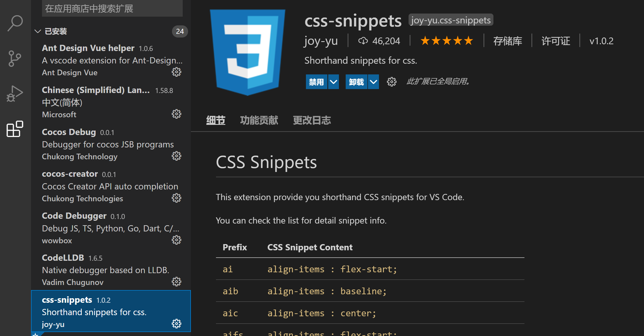Open manage gear for cocos-creator
Image resolution: width=644 pixels, height=336 pixels.
[177, 198]
